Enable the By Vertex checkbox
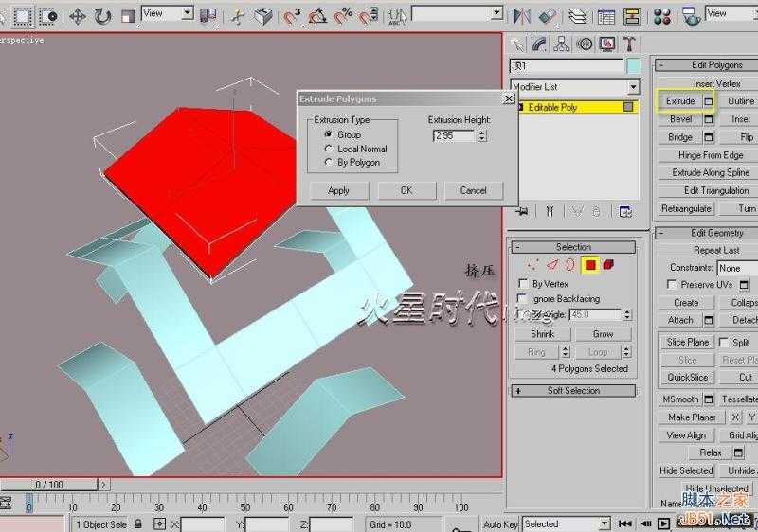The width and height of the screenshot is (758, 532). point(523,283)
